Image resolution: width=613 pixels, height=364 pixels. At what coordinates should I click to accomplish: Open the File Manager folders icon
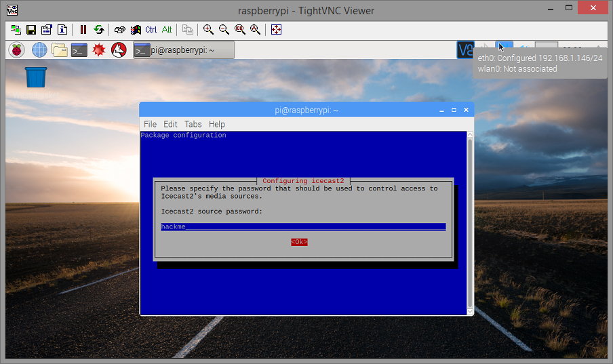tap(60, 50)
